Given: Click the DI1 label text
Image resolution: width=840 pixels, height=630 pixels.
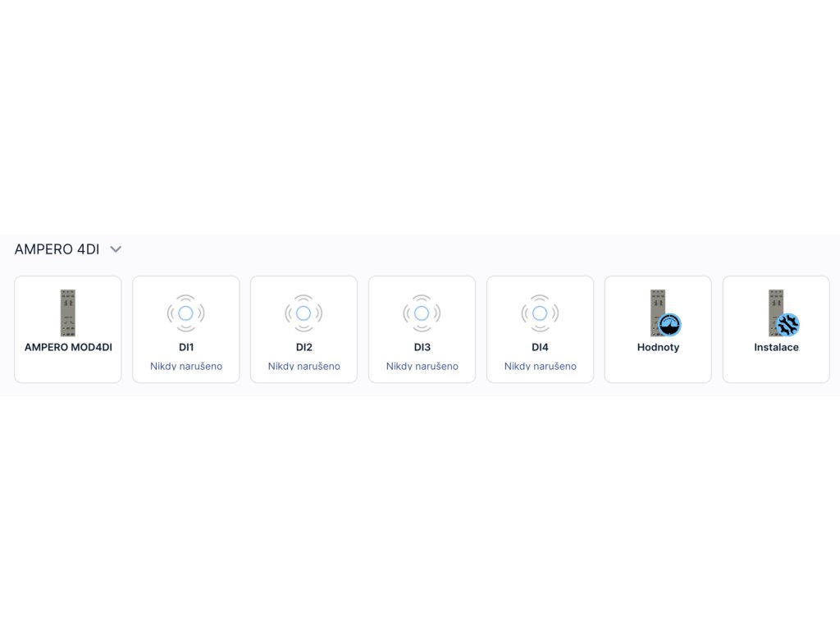Looking at the screenshot, I should [x=186, y=347].
